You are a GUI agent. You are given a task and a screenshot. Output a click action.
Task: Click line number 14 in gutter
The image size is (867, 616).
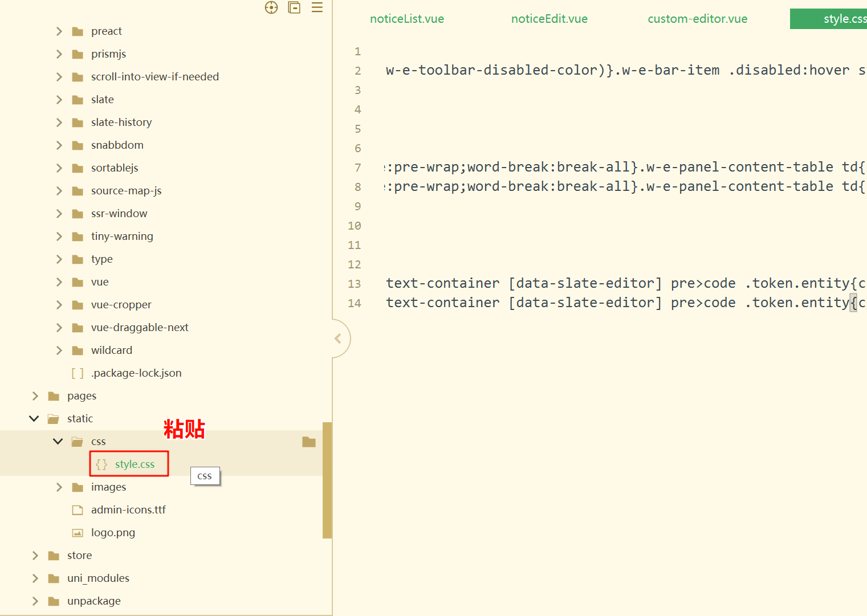point(355,303)
